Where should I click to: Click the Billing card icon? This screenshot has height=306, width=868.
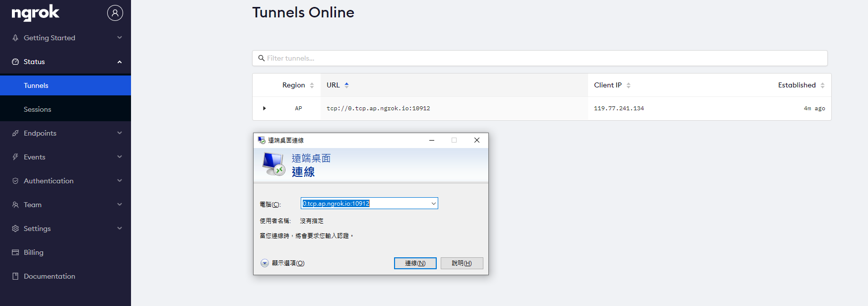coord(15,252)
